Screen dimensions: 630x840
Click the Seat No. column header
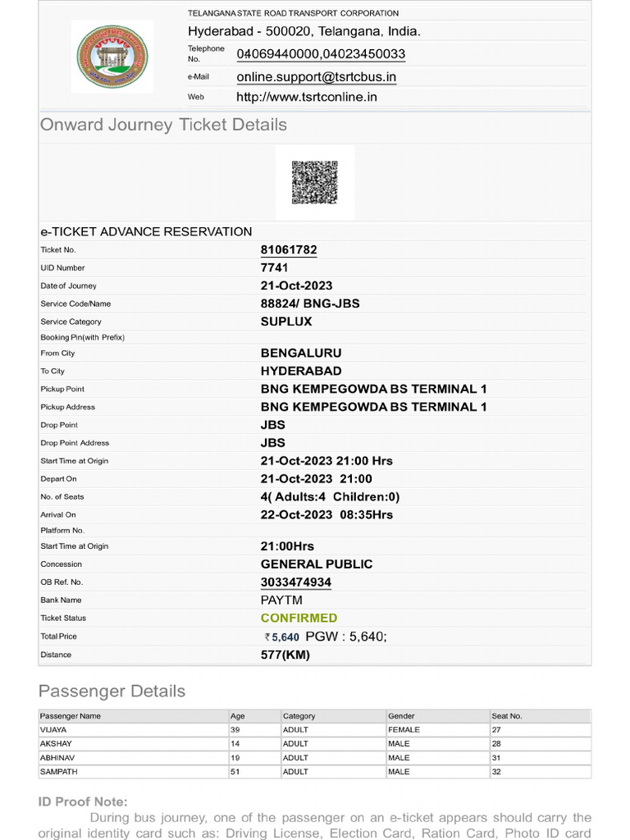pyautogui.click(x=507, y=716)
